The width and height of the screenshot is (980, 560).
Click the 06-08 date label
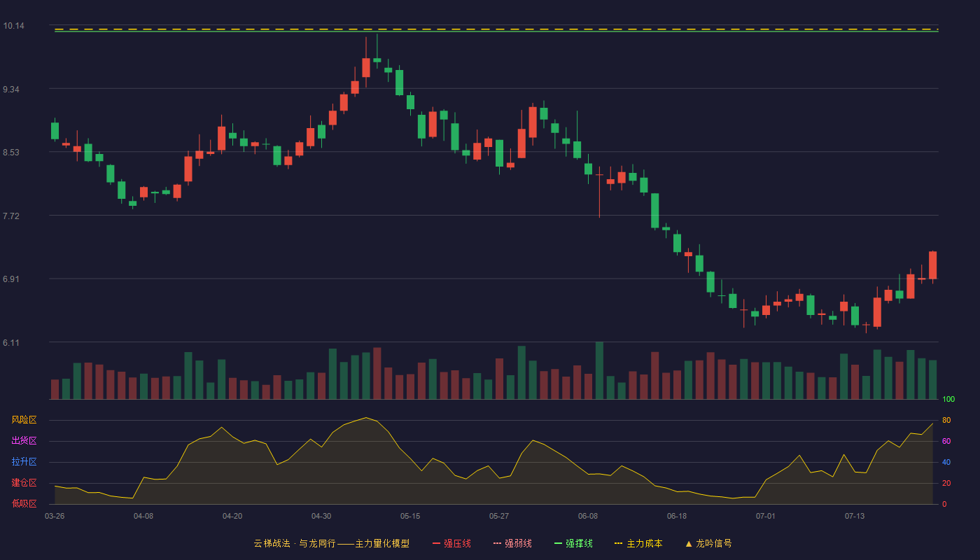point(588,516)
